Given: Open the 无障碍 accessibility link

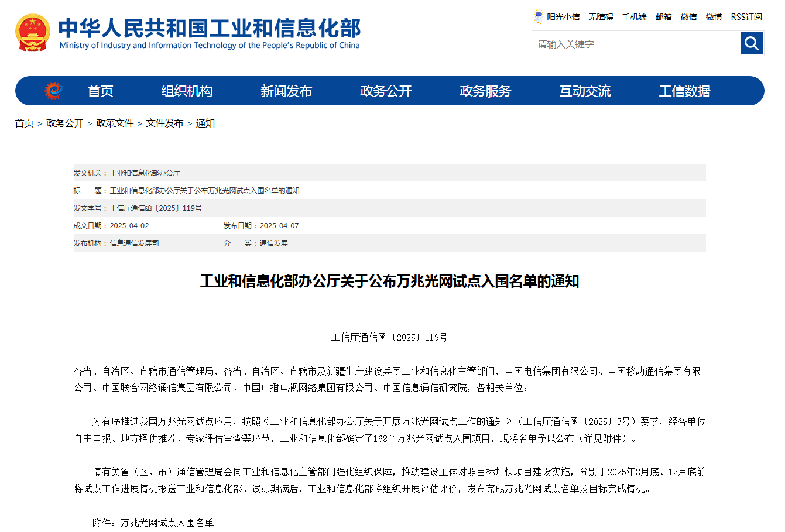Looking at the screenshot, I should pos(601,18).
